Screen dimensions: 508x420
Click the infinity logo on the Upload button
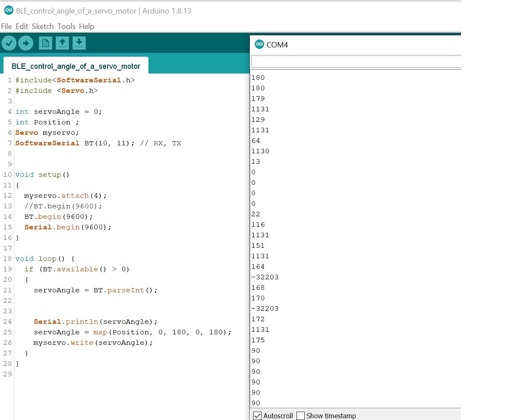point(25,42)
